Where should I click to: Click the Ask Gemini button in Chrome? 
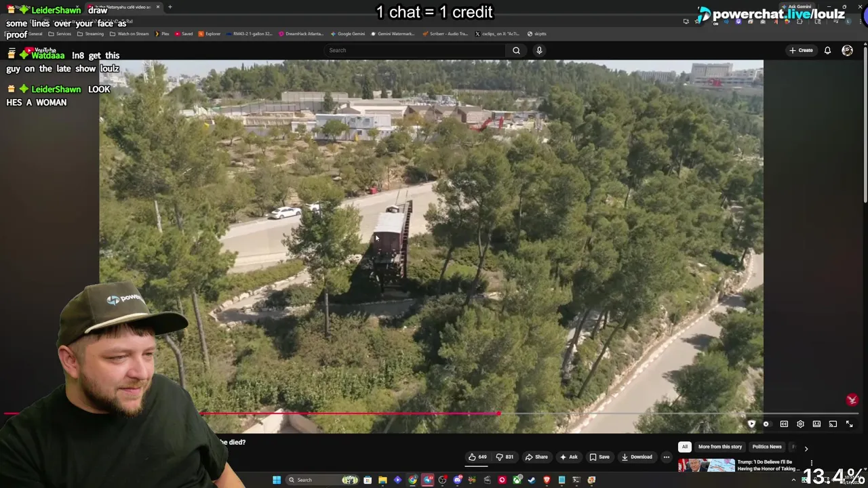tap(796, 7)
